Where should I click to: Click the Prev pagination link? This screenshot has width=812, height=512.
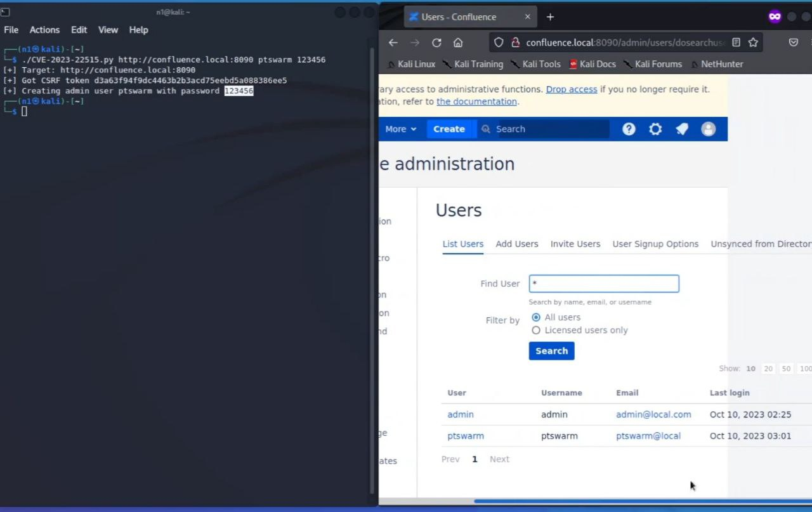pos(450,459)
